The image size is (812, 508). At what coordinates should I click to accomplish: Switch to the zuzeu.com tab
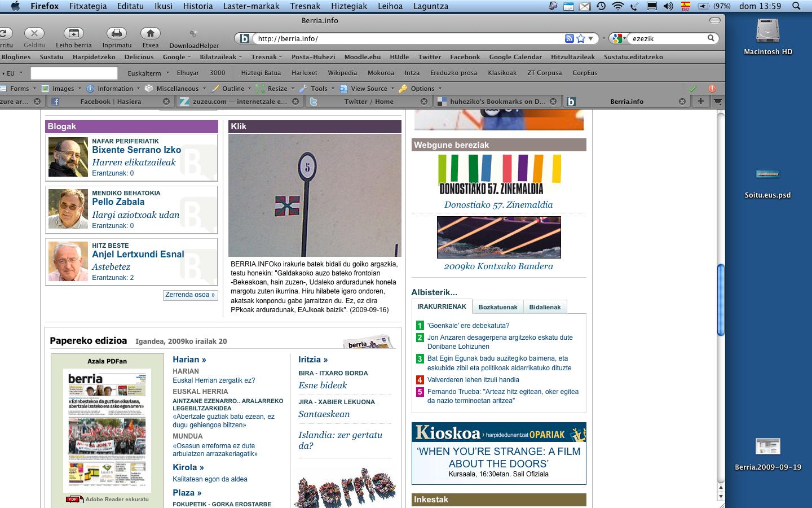click(239, 102)
